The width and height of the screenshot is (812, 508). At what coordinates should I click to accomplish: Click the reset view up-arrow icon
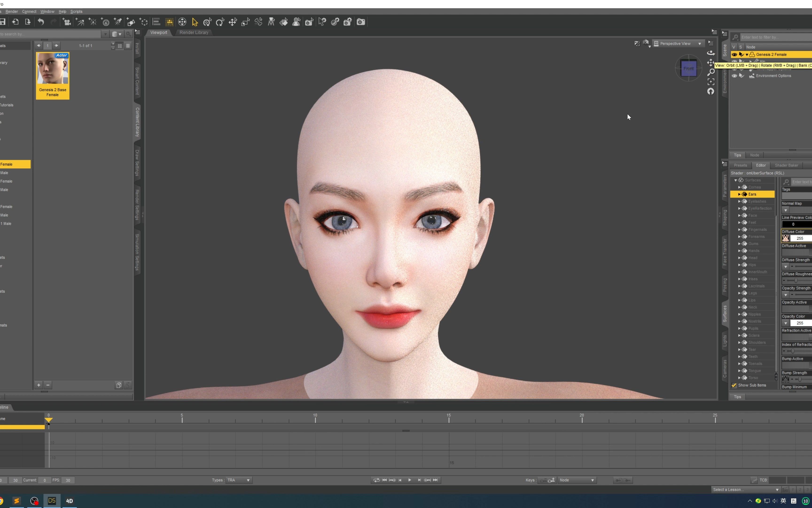pyautogui.click(x=711, y=91)
